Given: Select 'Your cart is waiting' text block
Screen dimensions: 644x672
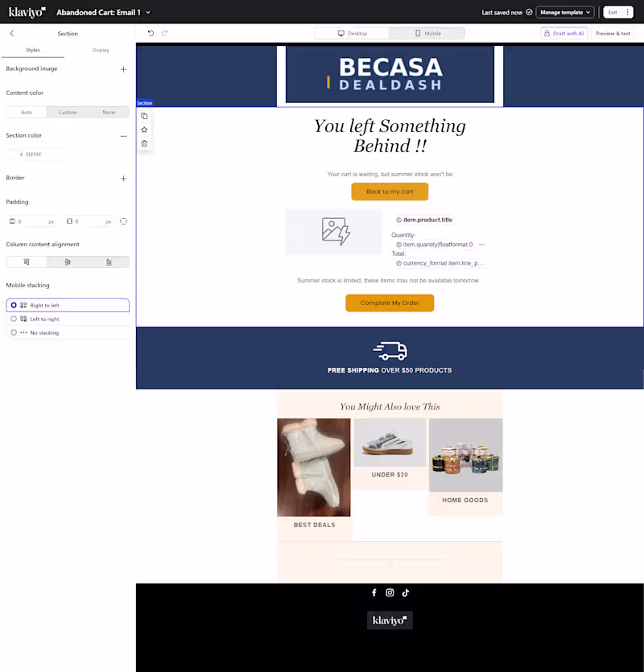Looking at the screenshot, I should pyautogui.click(x=390, y=174).
